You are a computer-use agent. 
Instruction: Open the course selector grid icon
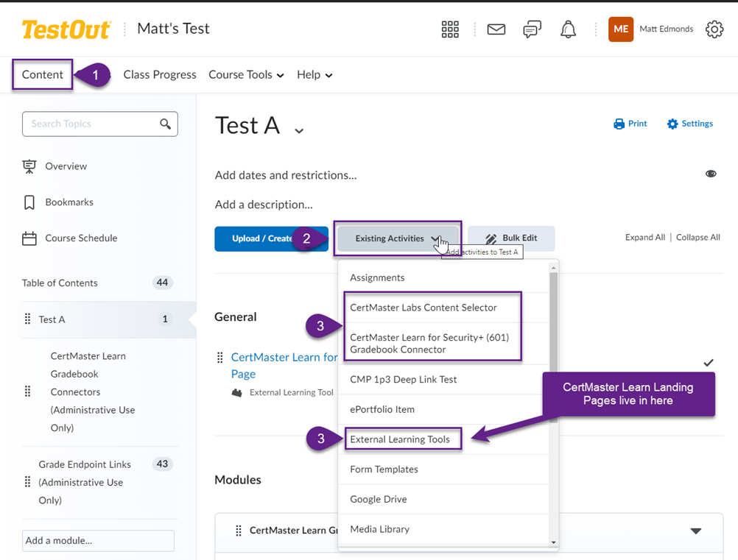(450, 29)
